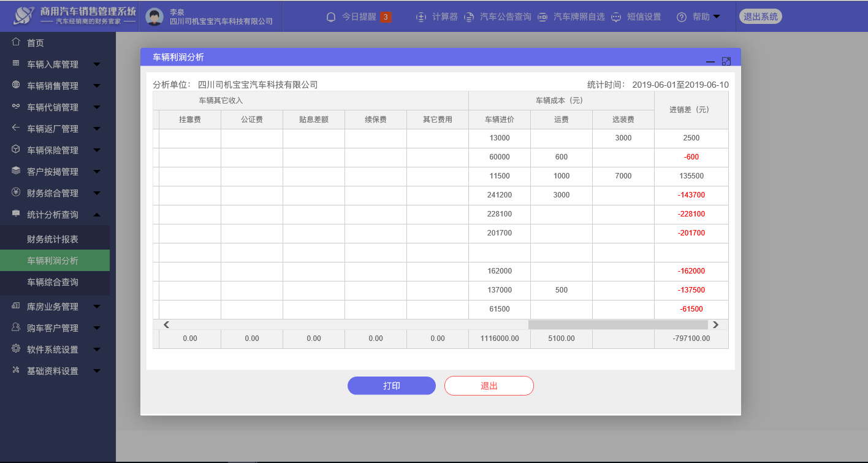Expand 财务综合管理 submenu arrow
868x463 pixels.
point(97,193)
